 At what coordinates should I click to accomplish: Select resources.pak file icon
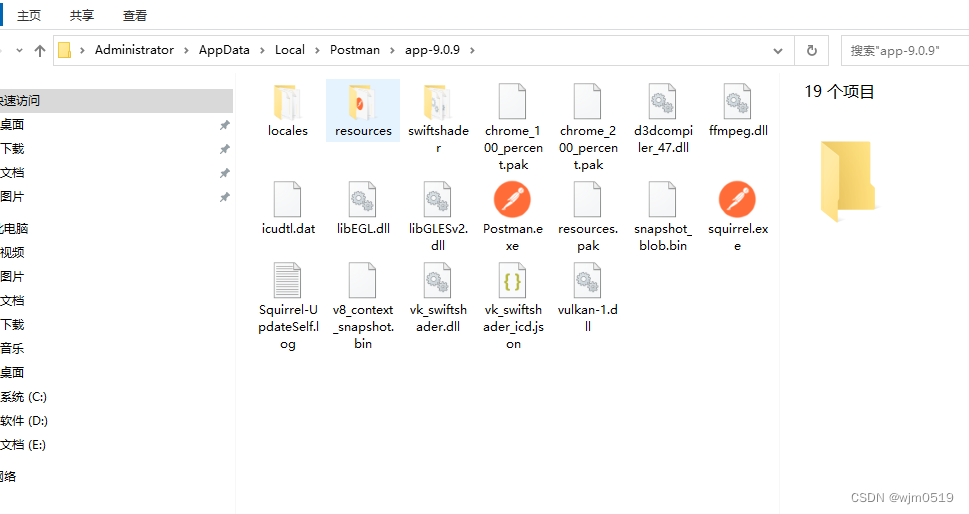coord(587,200)
